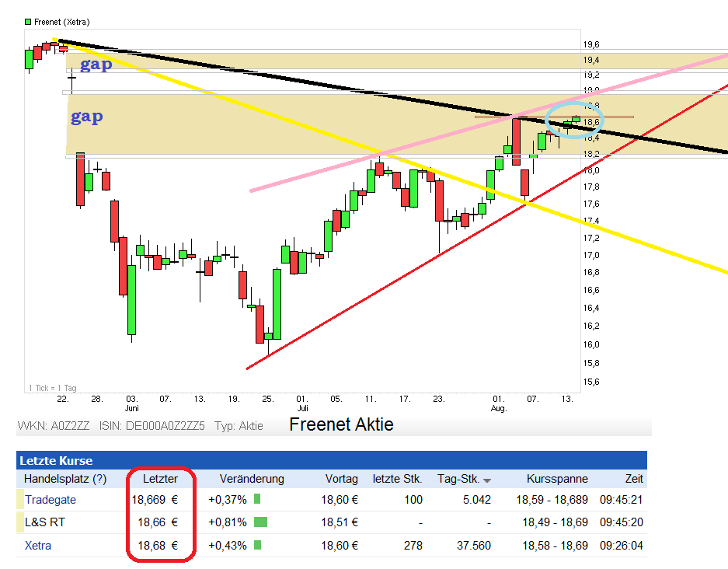Screen dimensions: 728x569
Task: Click the Tradegate time 09:45:21
Action: click(622, 500)
